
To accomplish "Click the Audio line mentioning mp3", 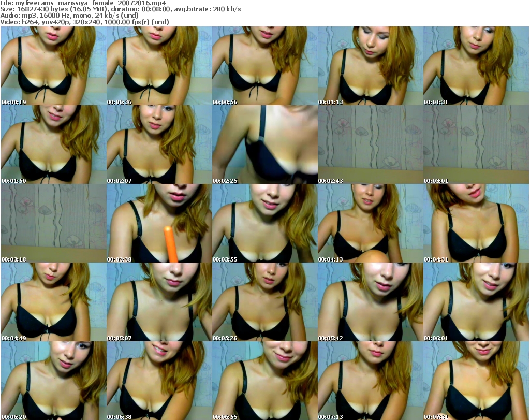I will tap(69, 16).
